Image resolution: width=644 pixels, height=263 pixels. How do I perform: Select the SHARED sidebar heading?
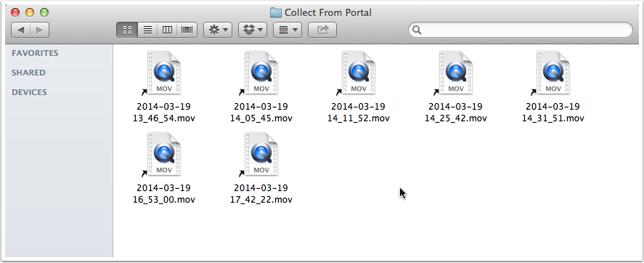28,73
